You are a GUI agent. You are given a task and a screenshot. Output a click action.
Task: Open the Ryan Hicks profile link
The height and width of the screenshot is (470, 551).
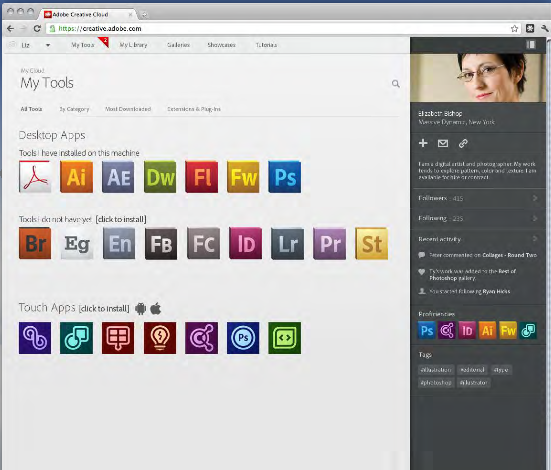[496, 291]
